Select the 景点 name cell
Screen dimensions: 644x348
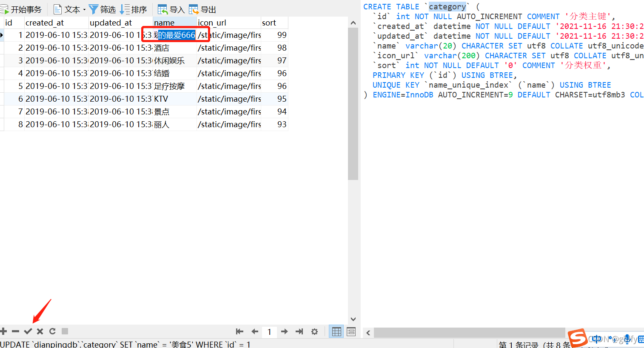click(x=175, y=111)
